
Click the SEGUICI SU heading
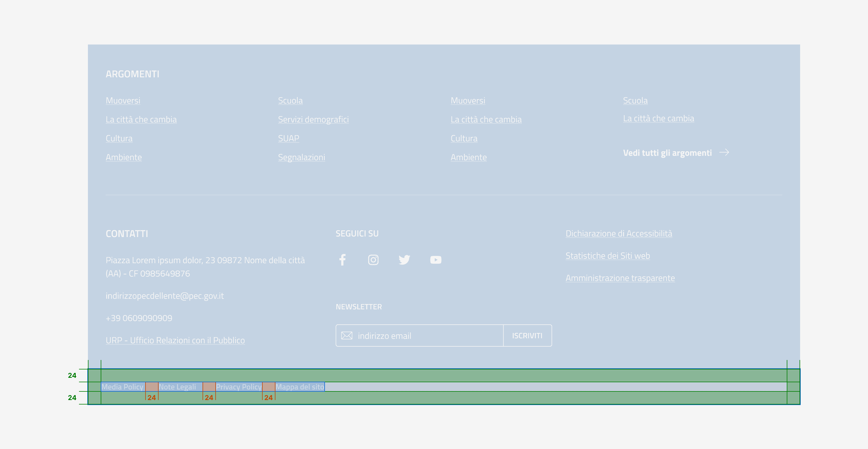point(357,233)
